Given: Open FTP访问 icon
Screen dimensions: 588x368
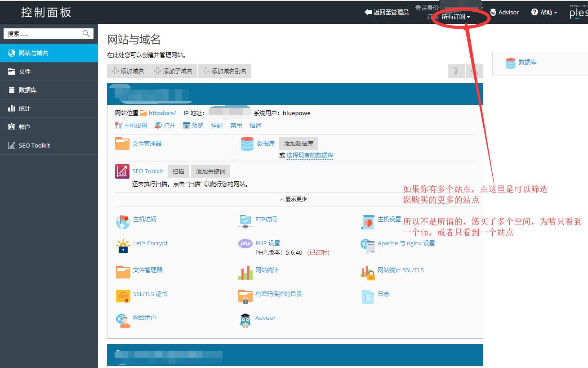Looking at the screenshot, I should point(245,222).
